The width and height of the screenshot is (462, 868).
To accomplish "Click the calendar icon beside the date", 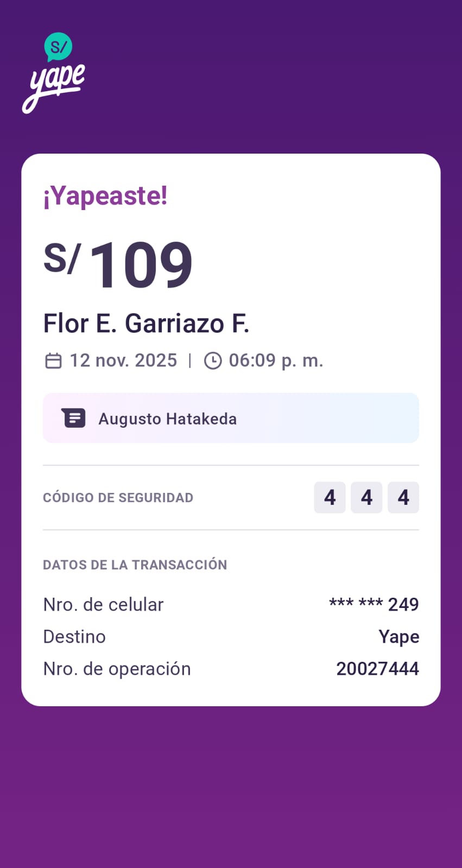I will click(x=53, y=361).
